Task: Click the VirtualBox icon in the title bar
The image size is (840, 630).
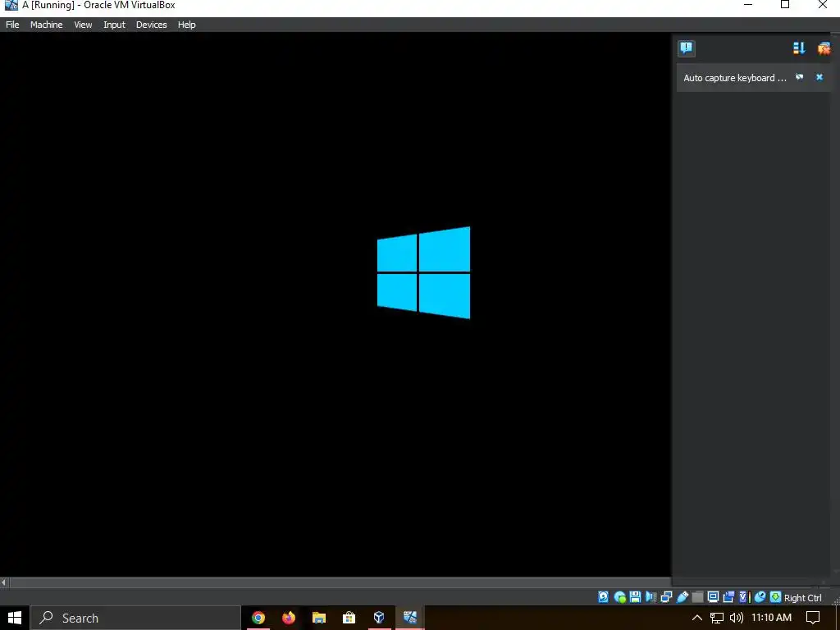Action: click(x=11, y=6)
